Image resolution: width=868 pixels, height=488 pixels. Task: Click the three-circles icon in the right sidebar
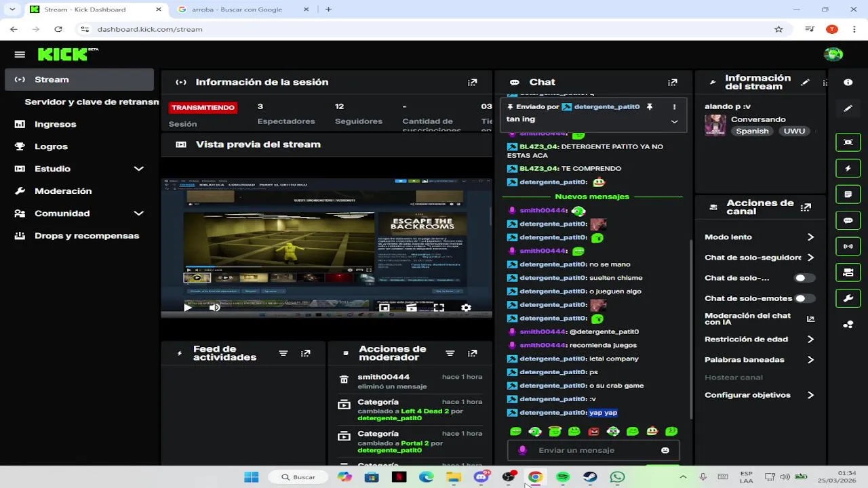848,325
